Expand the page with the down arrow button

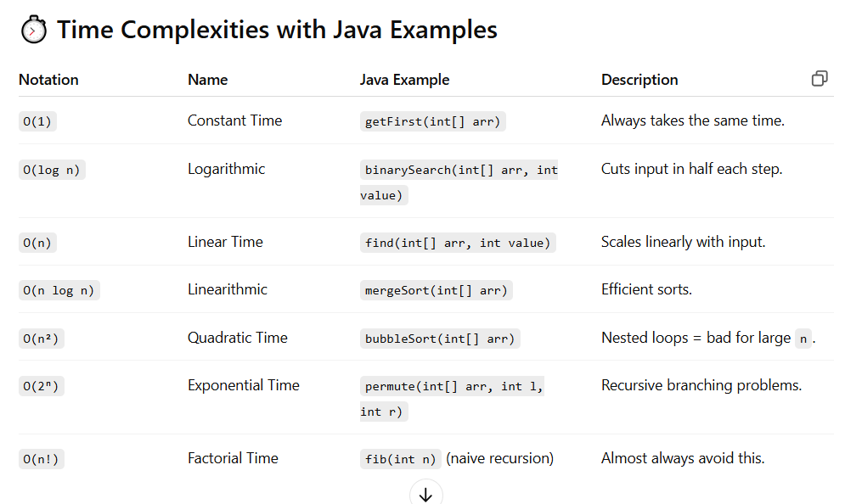(x=425, y=493)
